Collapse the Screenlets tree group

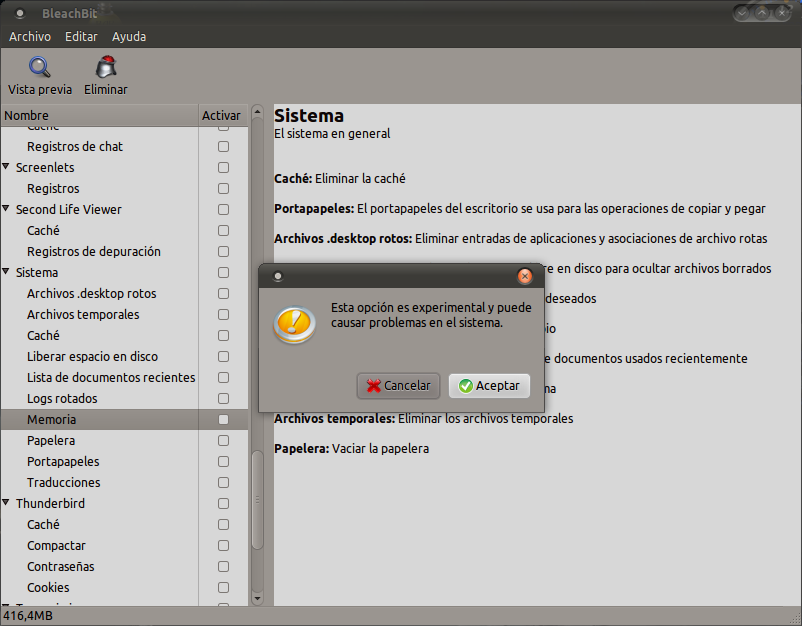tap(6, 167)
